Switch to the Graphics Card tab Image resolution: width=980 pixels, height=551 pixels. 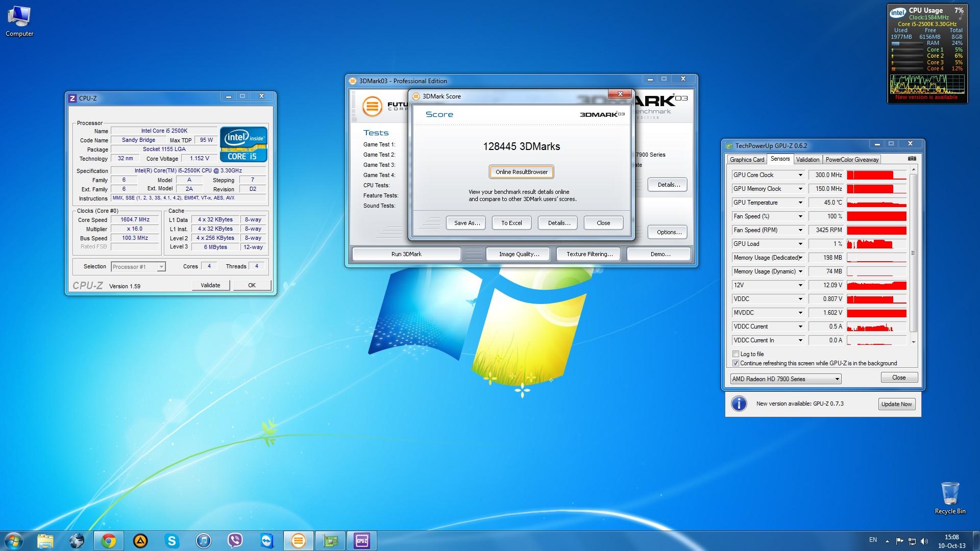click(747, 160)
